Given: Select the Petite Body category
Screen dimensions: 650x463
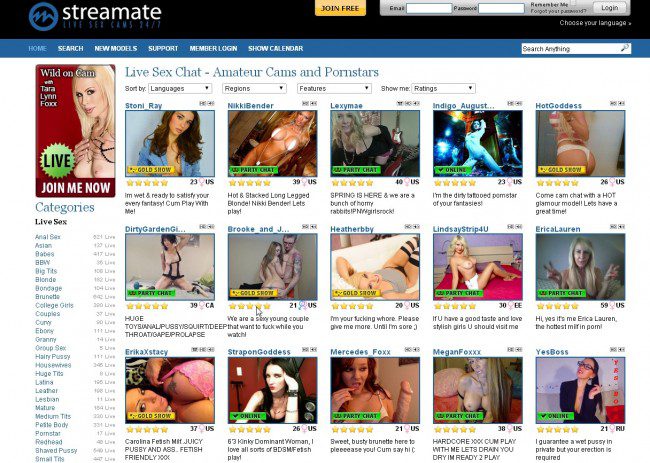Looking at the screenshot, I should tap(51, 425).
